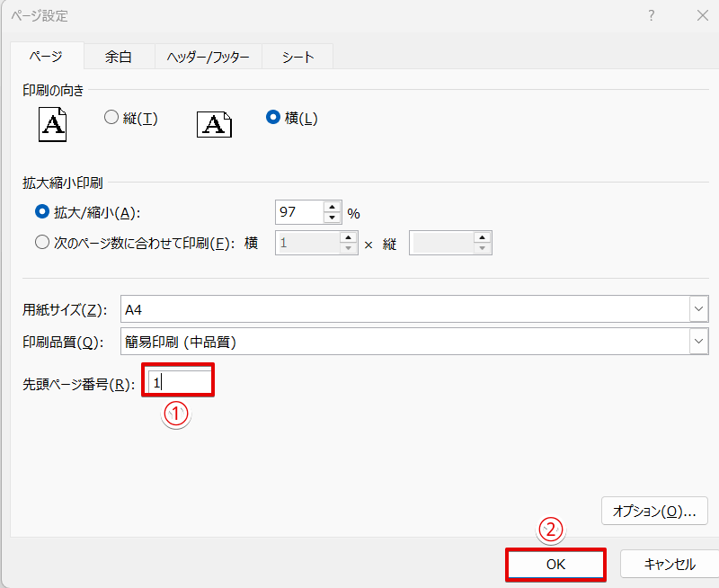
Task: Click the 縦 pages input field
Action: click(442, 243)
